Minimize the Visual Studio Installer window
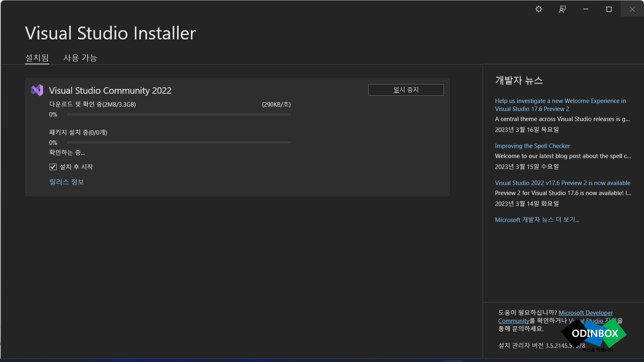The height and width of the screenshot is (362, 644). tap(586, 9)
